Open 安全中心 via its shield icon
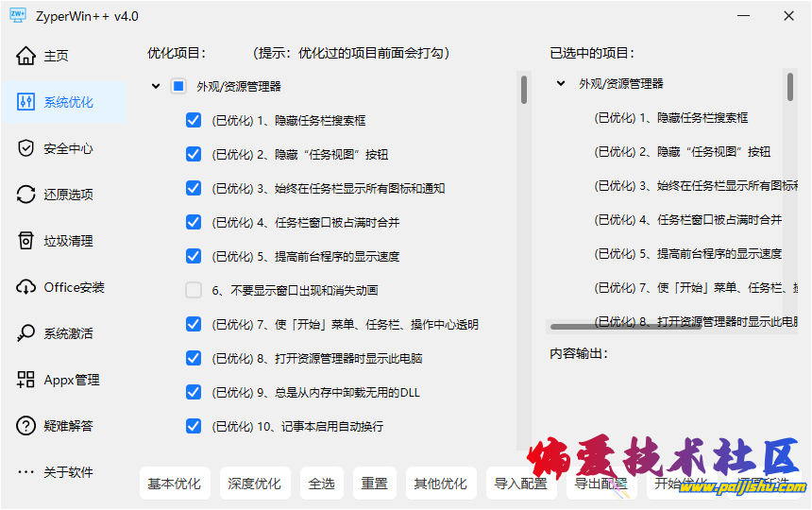 coord(26,148)
